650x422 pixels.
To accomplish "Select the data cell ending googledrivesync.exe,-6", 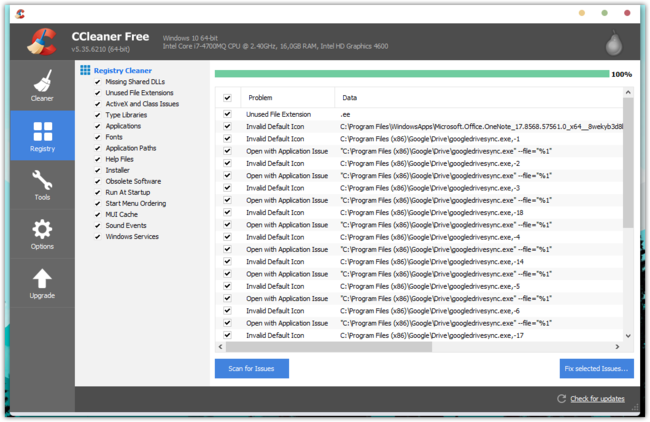I will [430, 311].
